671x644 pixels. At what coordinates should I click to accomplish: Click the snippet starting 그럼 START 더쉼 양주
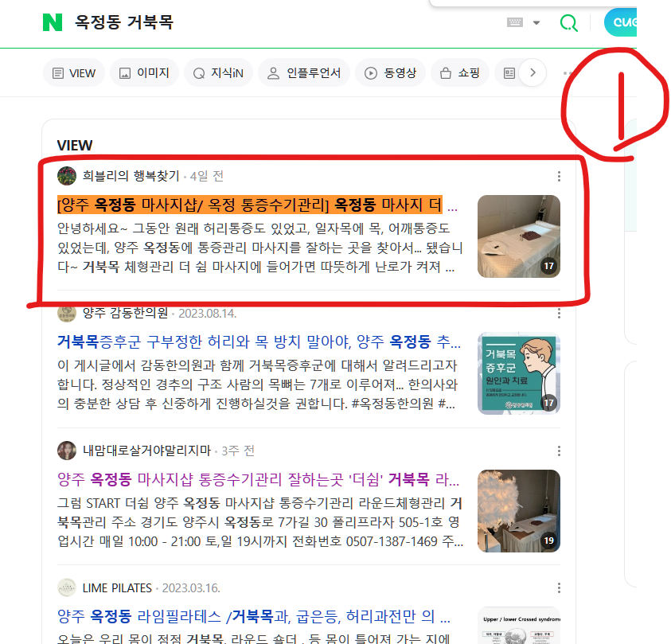[260, 522]
